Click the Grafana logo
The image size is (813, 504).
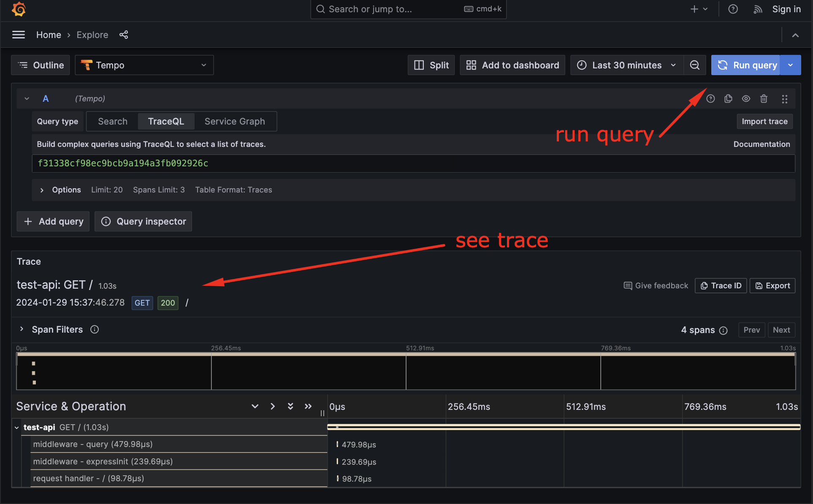[x=19, y=9]
